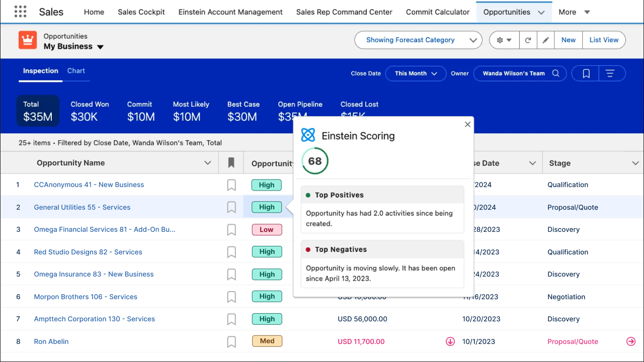Click the pink arrow icon in Ron Abelin row
The width and height of the screenshot is (644, 362).
pos(631,341)
